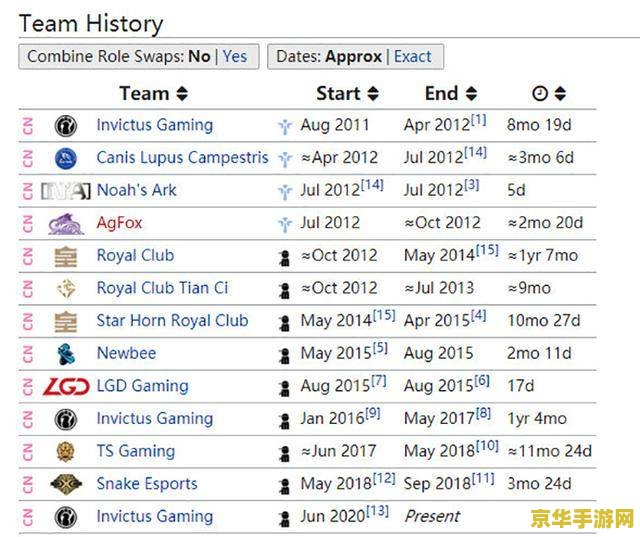640x537 pixels.
Task: Sort table by Start date arrows
Action: (373, 93)
